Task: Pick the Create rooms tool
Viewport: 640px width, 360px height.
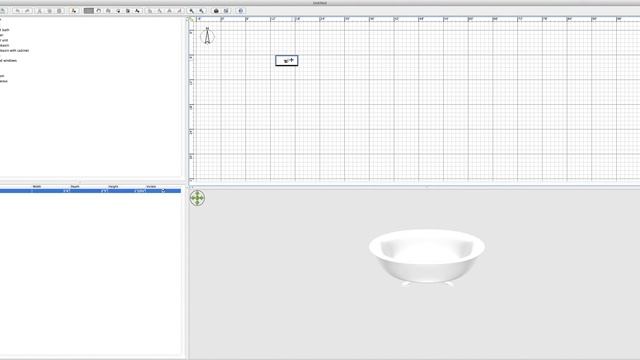Action: pyautogui.click(x=118, y=11)
